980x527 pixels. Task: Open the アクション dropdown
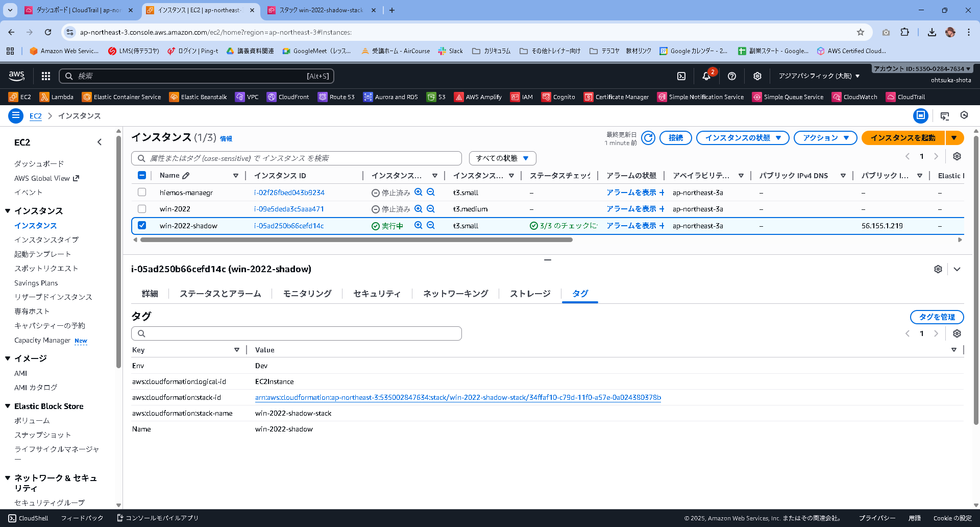point(825,138)
